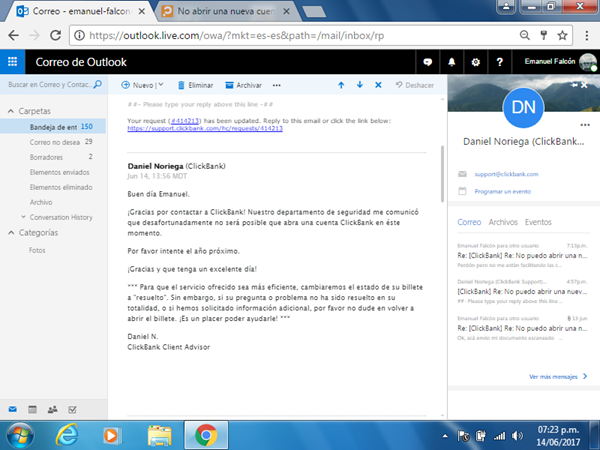600x450 pixels.
Task: Switch to No abrir una nueva cuenta tab
Action: click(226, 11)
